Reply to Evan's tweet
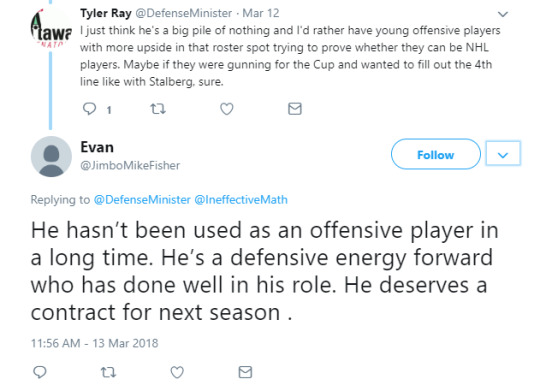540x385 pixels. point(40,372)
